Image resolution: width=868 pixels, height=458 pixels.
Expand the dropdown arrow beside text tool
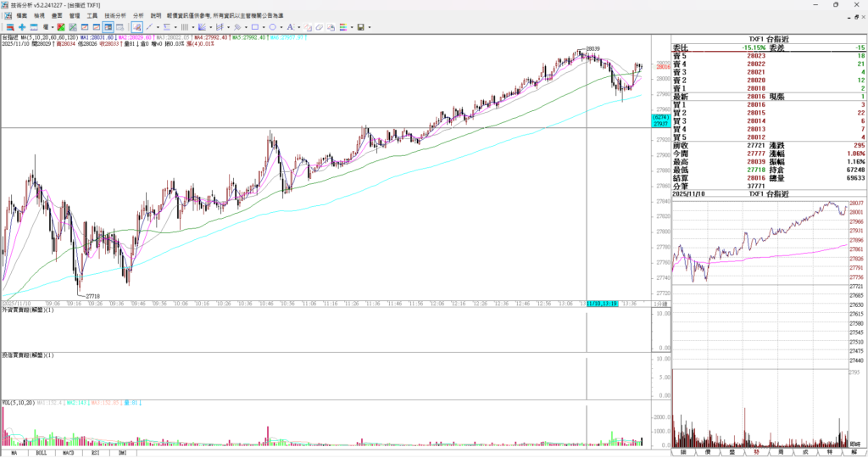click(298, 27)
